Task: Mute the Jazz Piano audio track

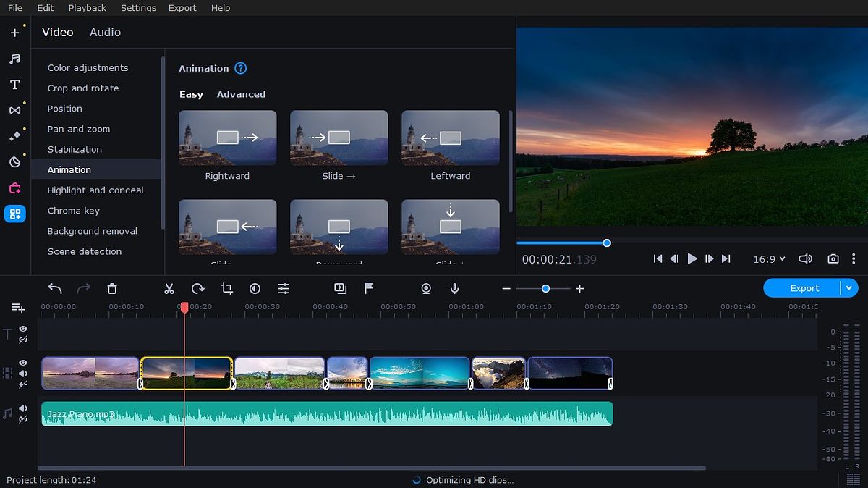Action: pyautogui.click(x=22, y=407)
